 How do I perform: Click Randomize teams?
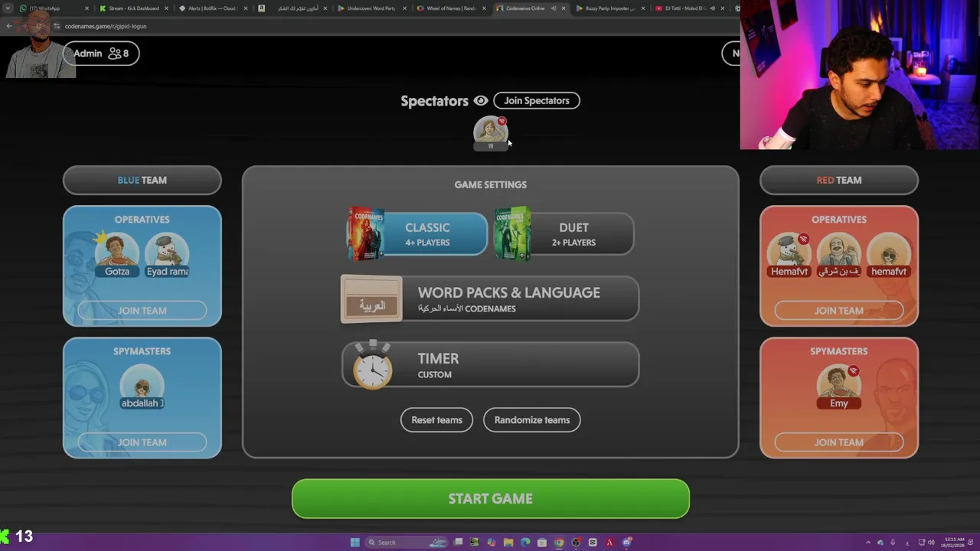coord(532,419)
